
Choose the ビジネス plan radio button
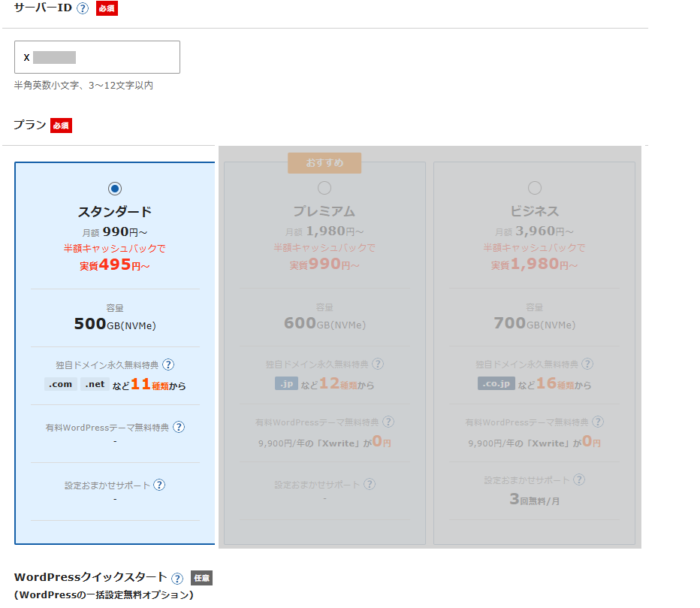(x=535, y=187)
